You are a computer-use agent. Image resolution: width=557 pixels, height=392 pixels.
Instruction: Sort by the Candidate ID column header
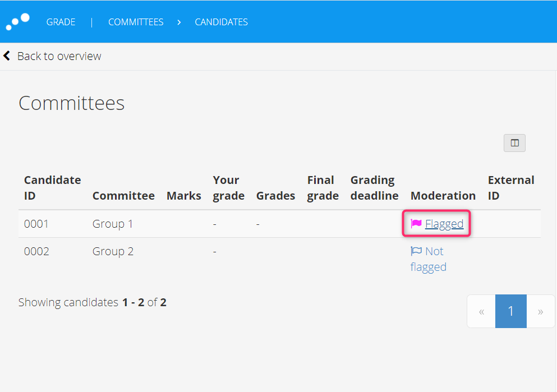pyautogui.click(x=53, y=188)
